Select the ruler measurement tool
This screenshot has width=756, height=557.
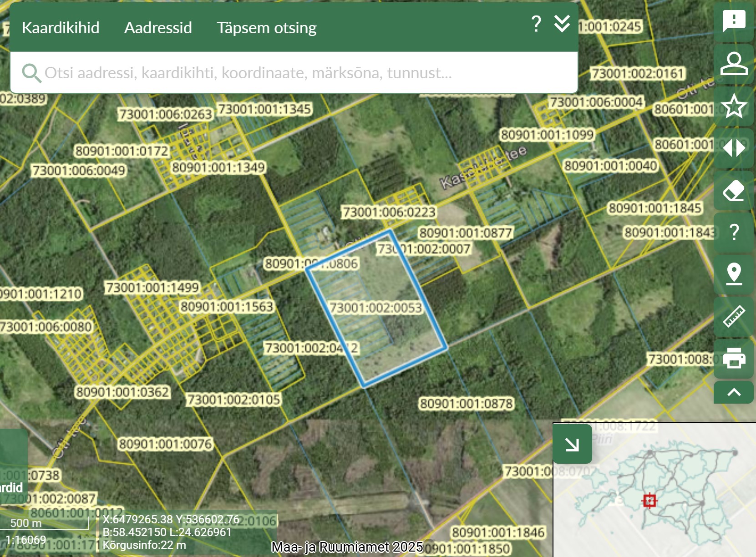point(734,316)
